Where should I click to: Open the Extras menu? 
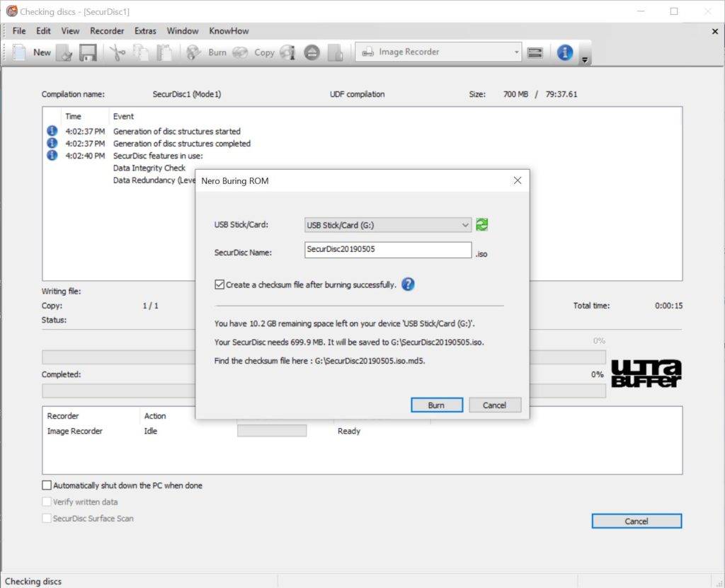pos(145,31)
